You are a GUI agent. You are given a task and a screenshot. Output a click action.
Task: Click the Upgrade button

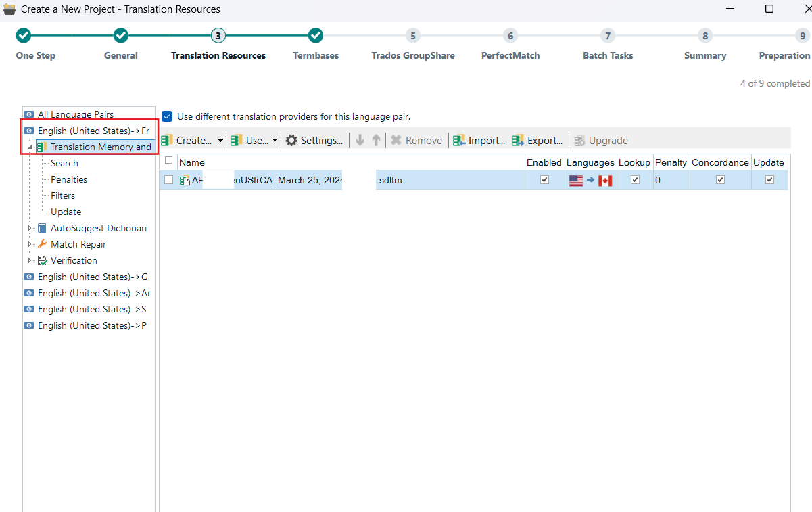601,140
